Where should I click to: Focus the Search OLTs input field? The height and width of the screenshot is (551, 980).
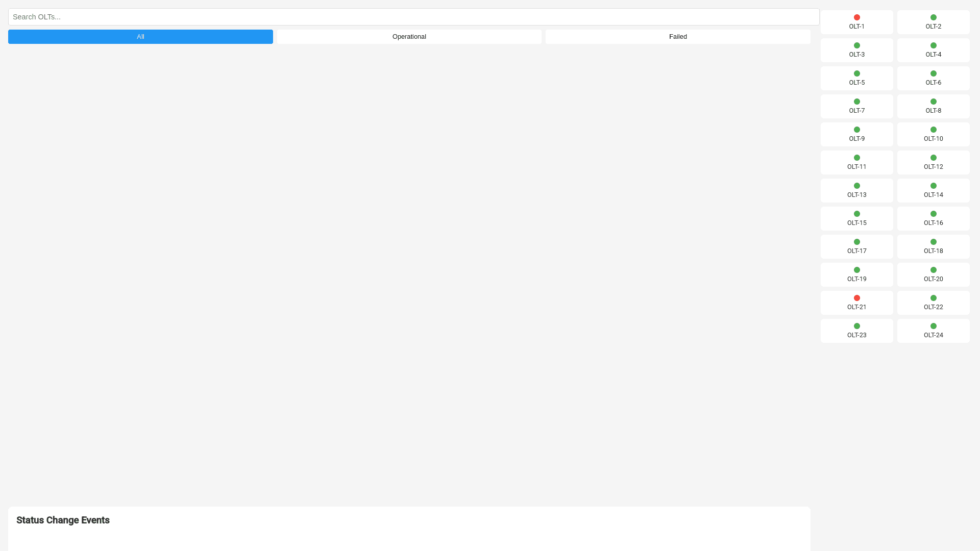tap(413, 17)
